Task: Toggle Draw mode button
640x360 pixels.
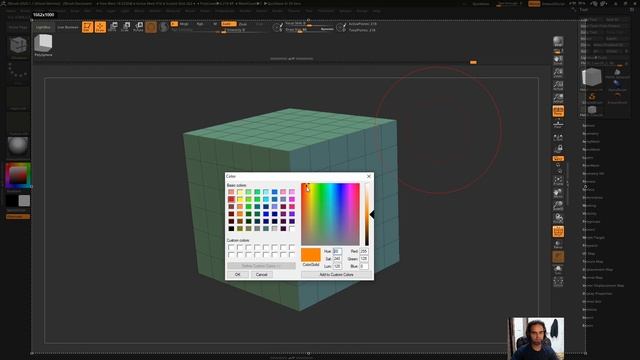Action: click(x=100, y=27)
